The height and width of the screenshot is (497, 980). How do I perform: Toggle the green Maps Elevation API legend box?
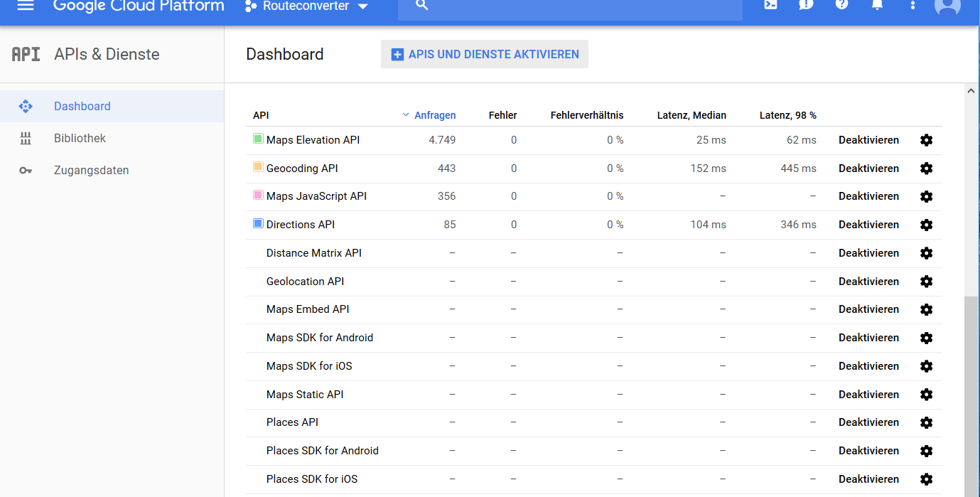tap(258, 139)
